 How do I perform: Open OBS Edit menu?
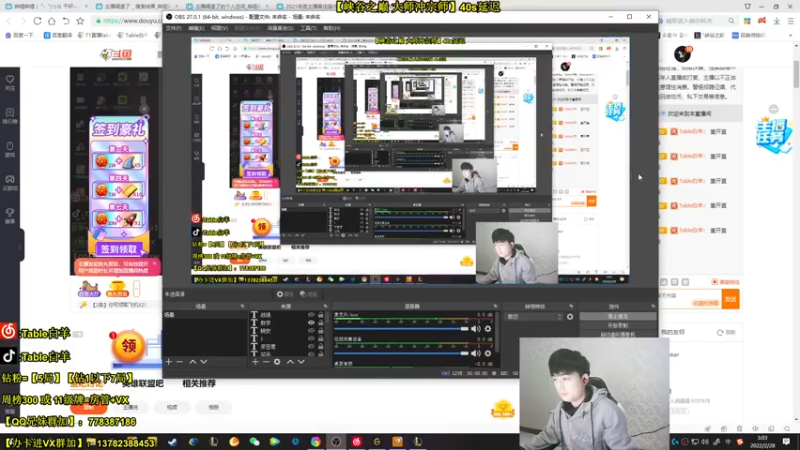(196, 28)
